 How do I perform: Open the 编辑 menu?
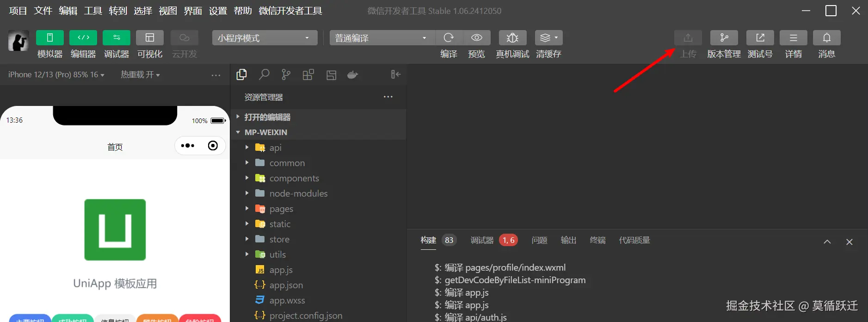click(68, 11)
